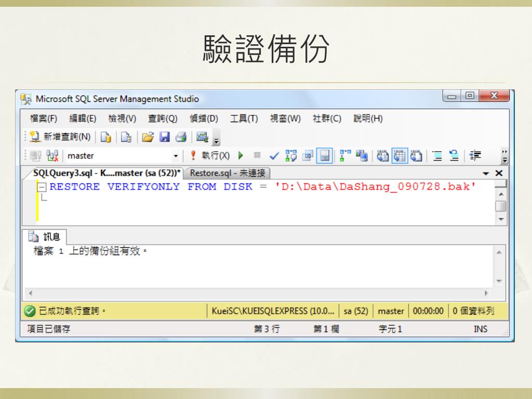
Task: Select the SQLQuery3.sql tab
Action: (x=107, y=173)
